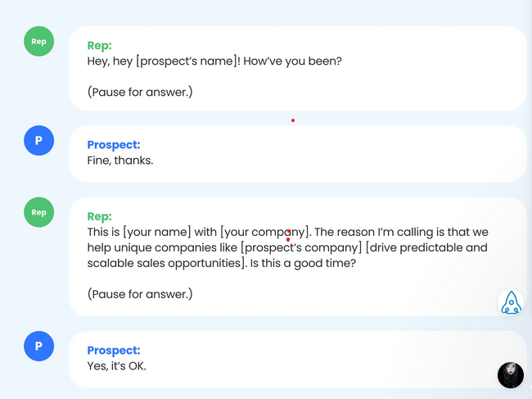
Task: Click the green Rep avatar beside the greeting message
Action: point(38,41)
